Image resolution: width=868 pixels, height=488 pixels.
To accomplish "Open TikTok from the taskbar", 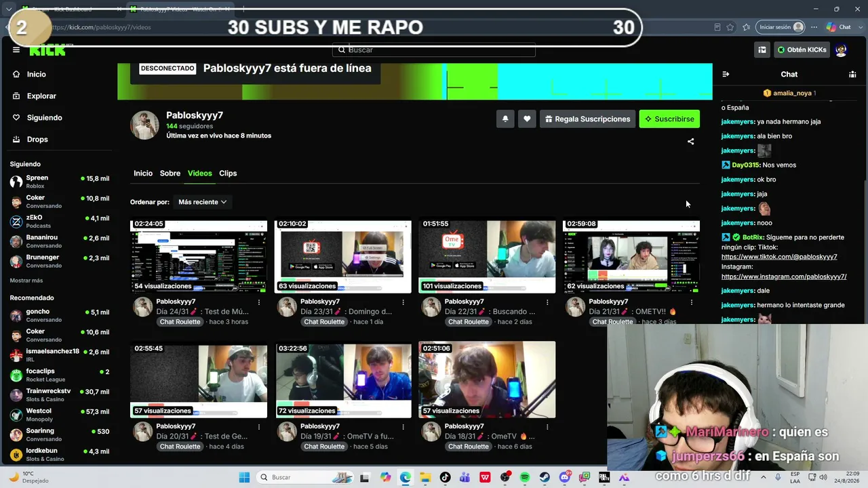I will [x=445, y=477].
